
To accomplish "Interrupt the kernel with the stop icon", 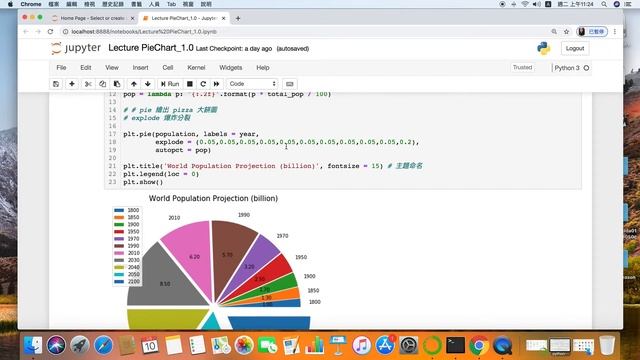I will (190, 84).
